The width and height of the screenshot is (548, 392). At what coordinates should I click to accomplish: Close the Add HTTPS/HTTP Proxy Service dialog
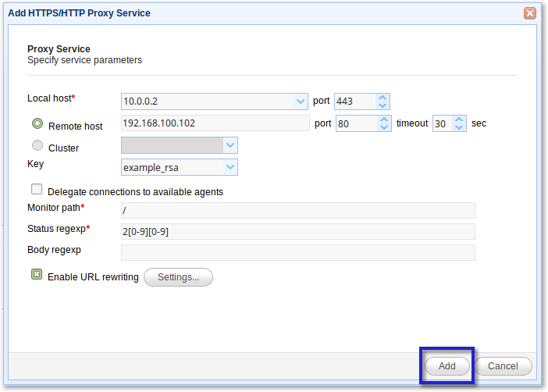pyautogui.click(x=530, y=13)
